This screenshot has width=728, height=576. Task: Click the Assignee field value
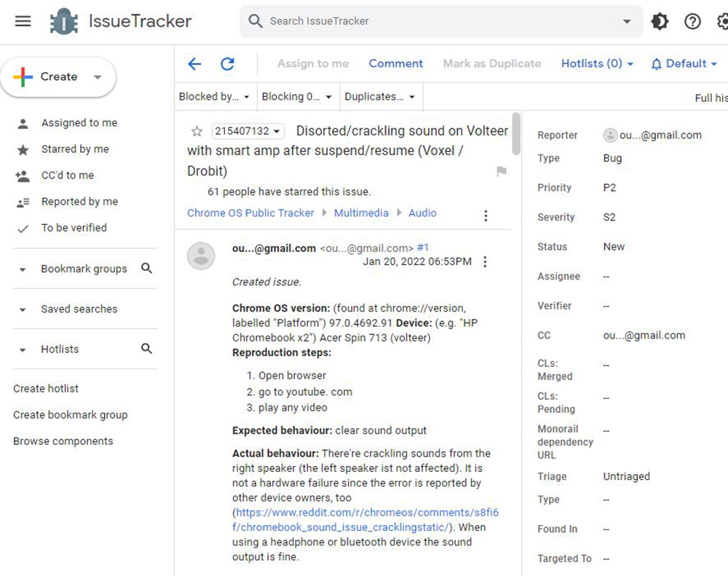606,277
